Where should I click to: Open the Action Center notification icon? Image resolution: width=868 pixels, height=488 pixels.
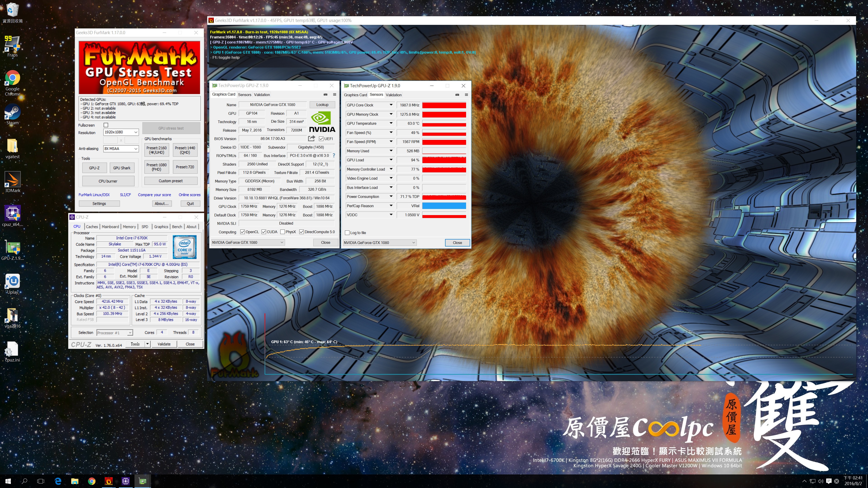pyautogui.click(x=829, y=481)
